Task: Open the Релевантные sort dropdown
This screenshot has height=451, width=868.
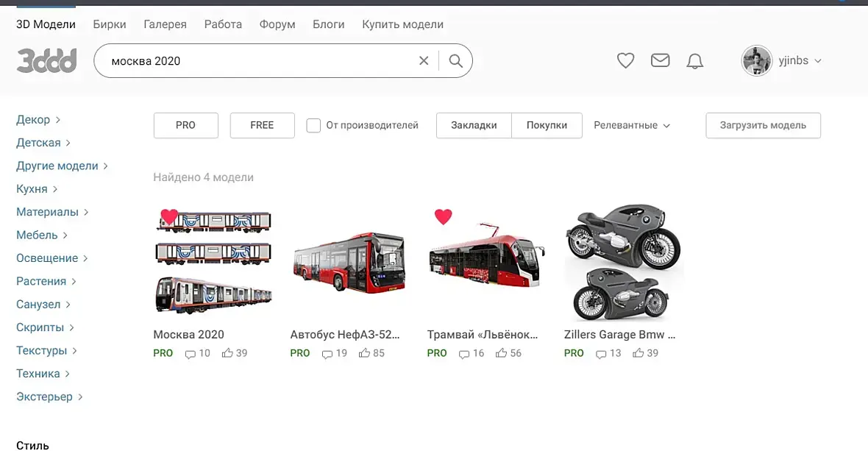Action: click(632, 126)
